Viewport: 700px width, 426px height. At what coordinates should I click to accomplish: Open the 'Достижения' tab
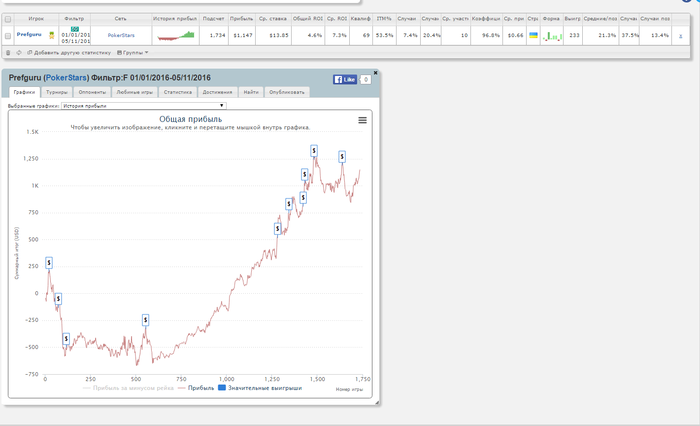click(x=217, y=92)
